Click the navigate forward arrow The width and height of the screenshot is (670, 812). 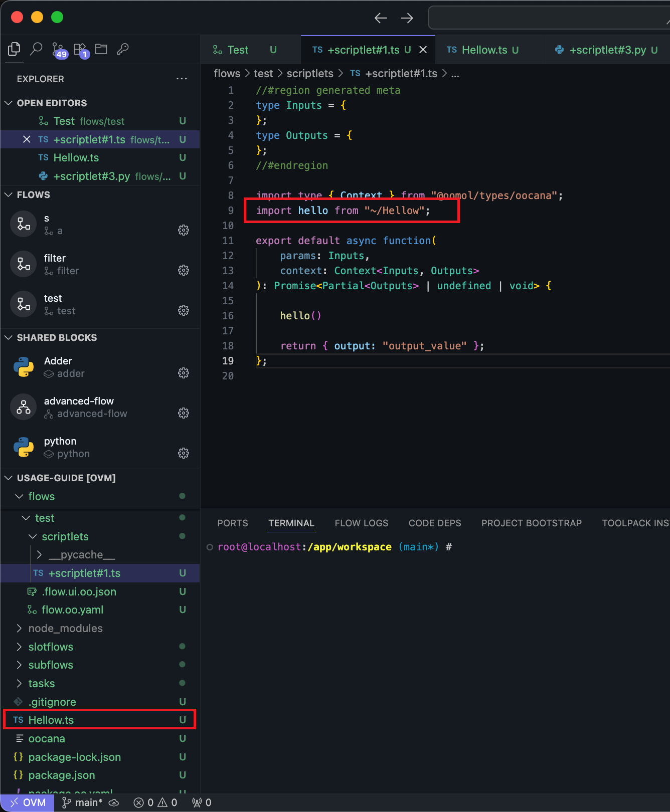pos(407,18)
